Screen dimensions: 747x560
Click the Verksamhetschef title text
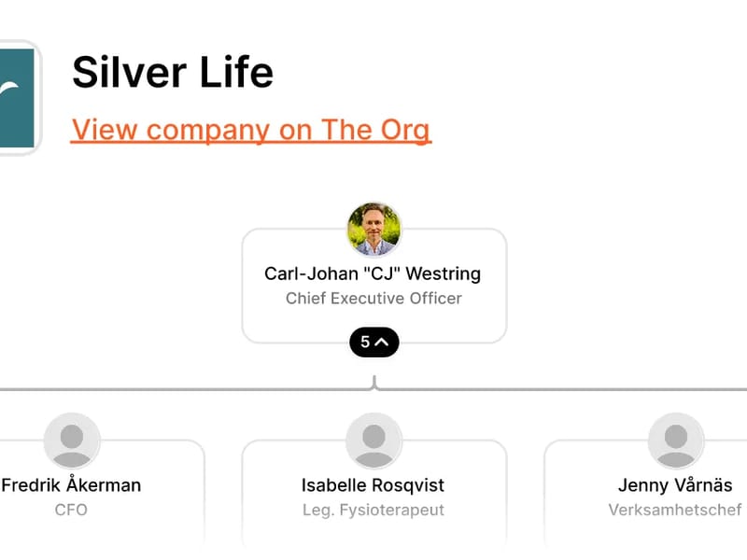(674, 511)
